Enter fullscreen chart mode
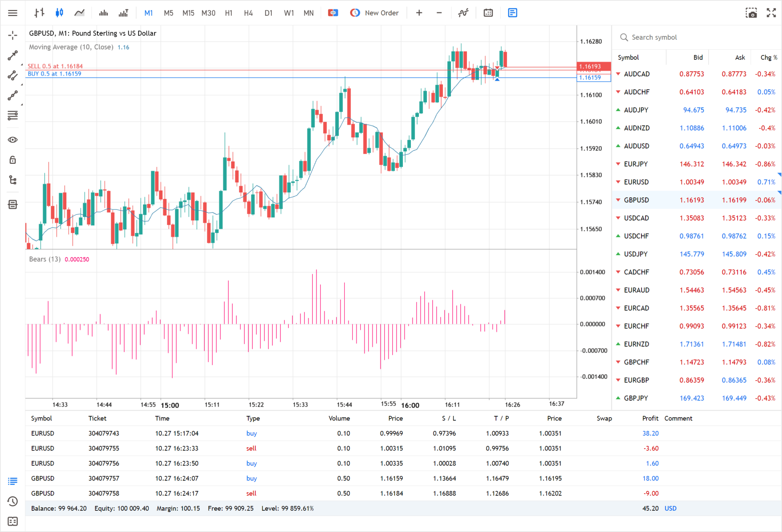This screenshot has width=782, height=532. [x=771, y=13]
